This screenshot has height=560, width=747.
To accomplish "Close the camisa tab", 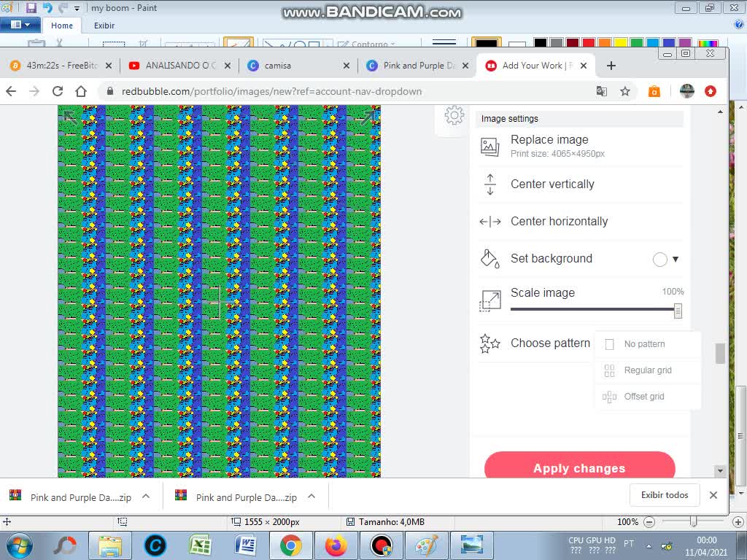I will click(x=347, y=66).
